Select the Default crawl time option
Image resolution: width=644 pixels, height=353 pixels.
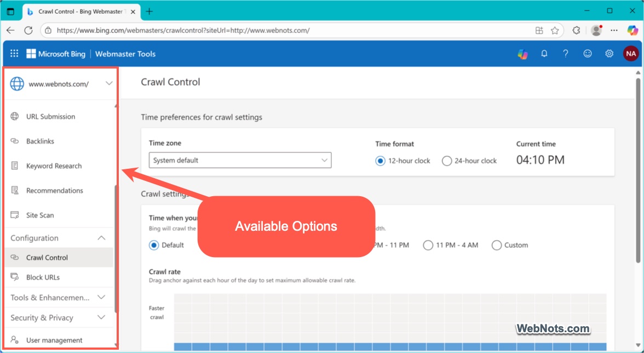[x=154, y=246]
